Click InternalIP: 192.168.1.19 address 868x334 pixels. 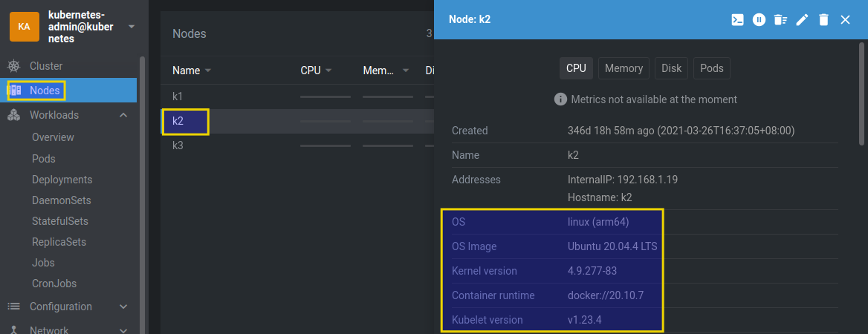pos(623,180)
